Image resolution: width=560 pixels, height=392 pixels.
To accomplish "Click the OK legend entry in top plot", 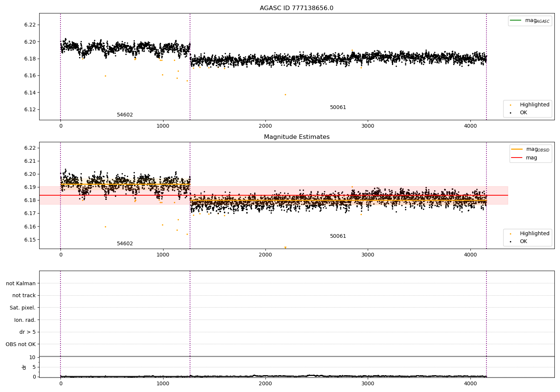I will click(523, 113).
